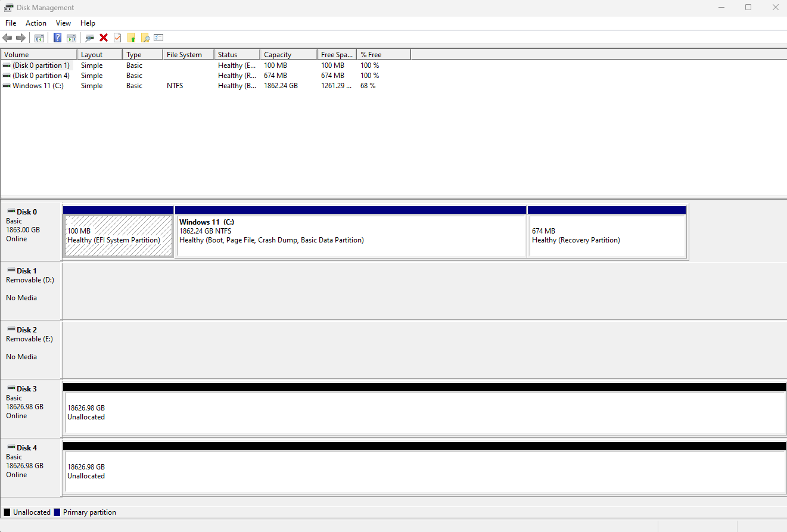
Task: Open the File menu
Action: point(11,23)
